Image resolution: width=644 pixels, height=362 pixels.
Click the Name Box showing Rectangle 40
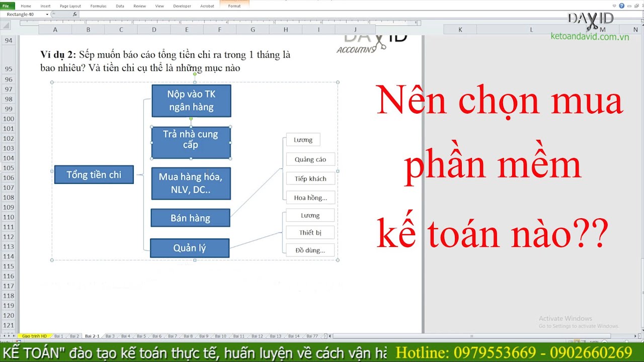pyautogui.click(x=23, y=14)
